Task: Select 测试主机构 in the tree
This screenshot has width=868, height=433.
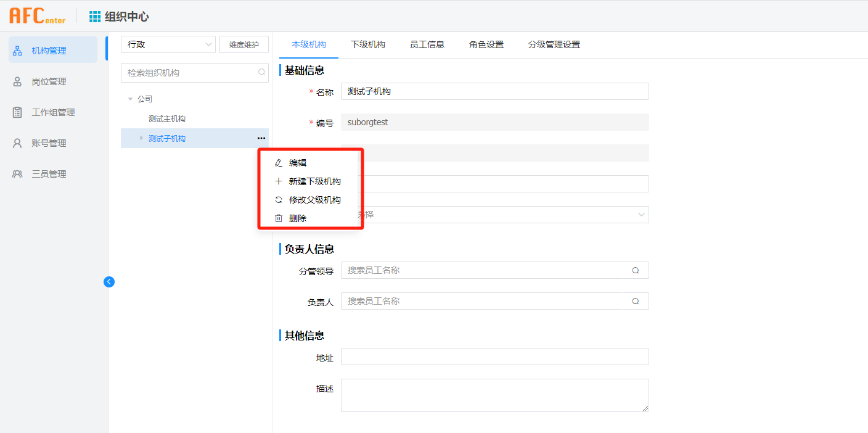Action: (x=167, y=118)
